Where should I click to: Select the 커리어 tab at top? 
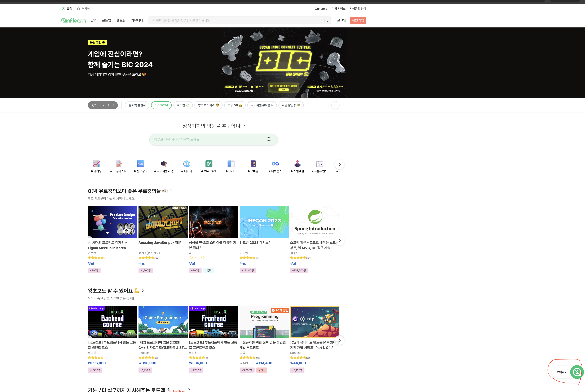(x=83, y=9)
